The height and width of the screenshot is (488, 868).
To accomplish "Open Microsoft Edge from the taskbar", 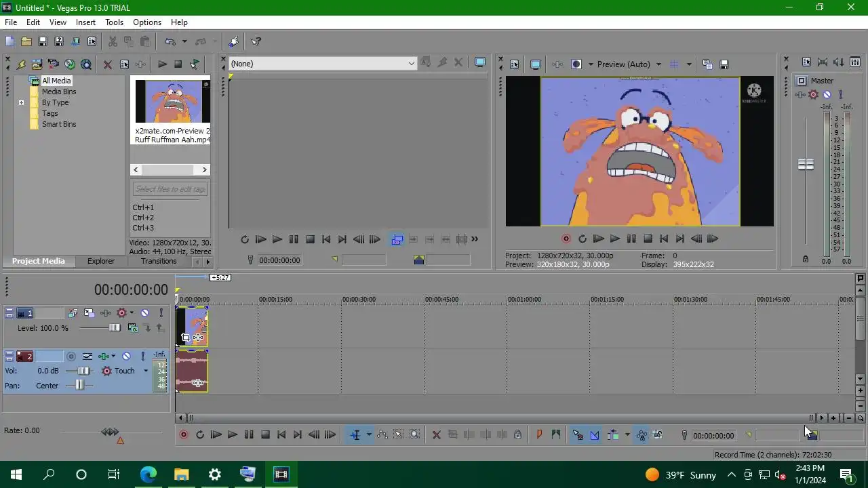I will tap(149, 474).
